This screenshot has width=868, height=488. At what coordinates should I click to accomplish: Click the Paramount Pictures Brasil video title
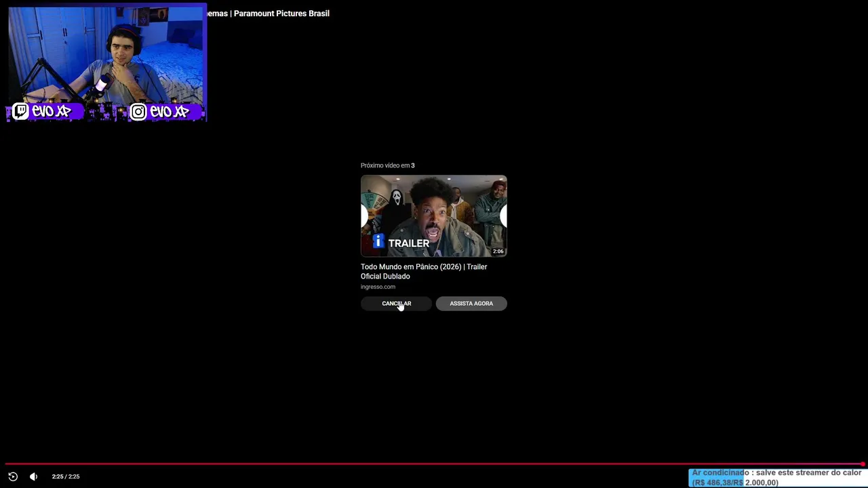268,14
